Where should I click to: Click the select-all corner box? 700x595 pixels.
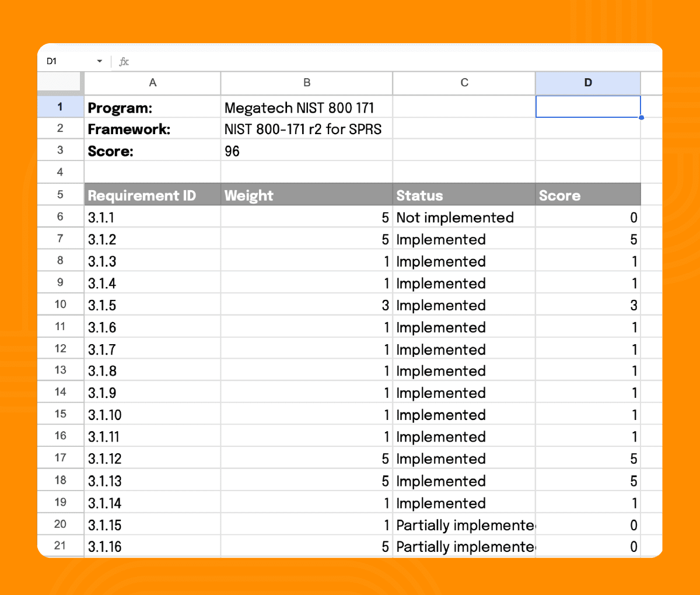60,82
